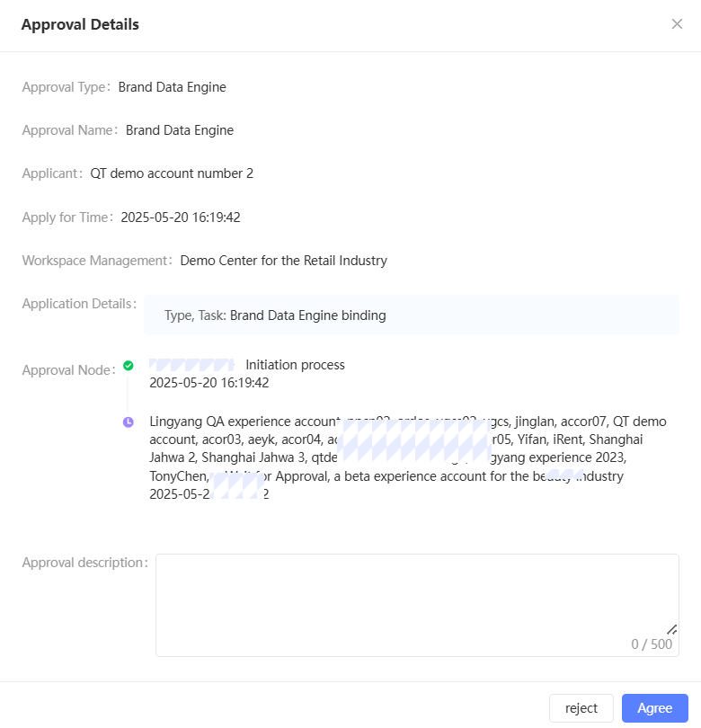Click the green completed checkmark icon
This screenshot has width=701, height=728.
point(129,366)
